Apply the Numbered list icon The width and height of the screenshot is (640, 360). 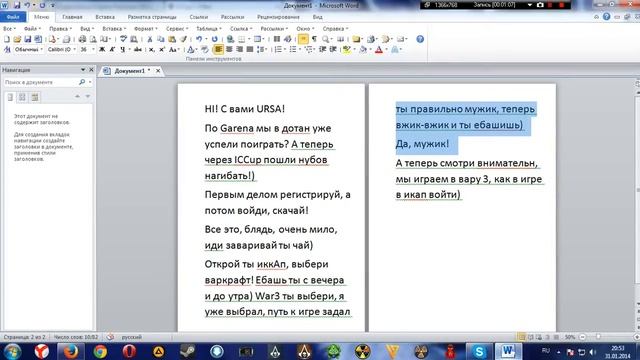pyautogui.click(x=278, y=49)
